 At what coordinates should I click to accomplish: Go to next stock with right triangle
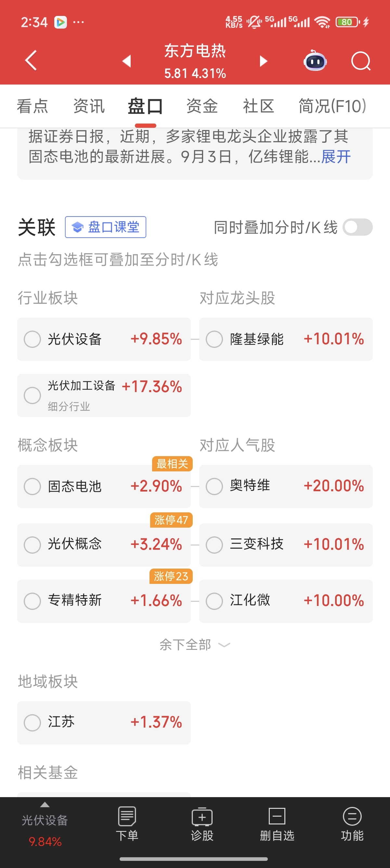tap(263, 61)
